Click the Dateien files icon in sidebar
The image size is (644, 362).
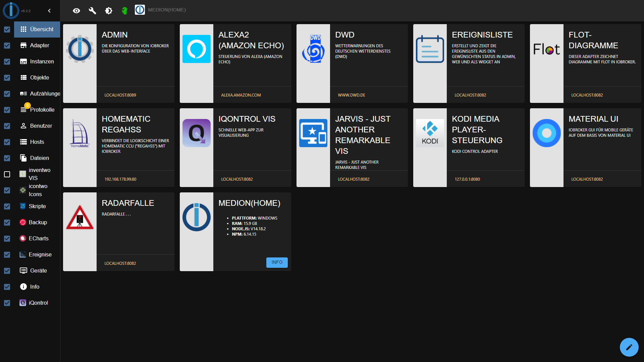coord(23,158)
